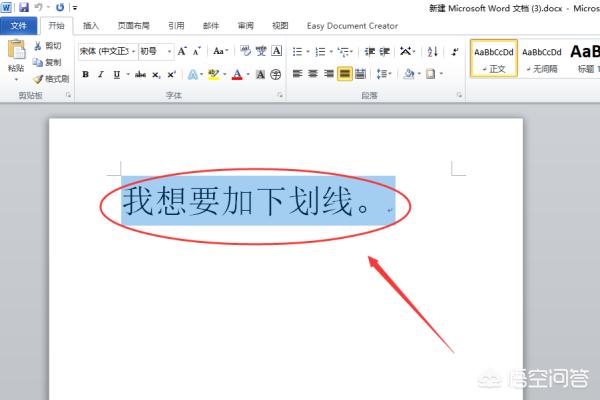The width and height of the screenshot is (600, 400).
Task: Click the Clear Formatting icon
Action: (x=245, y=51)
